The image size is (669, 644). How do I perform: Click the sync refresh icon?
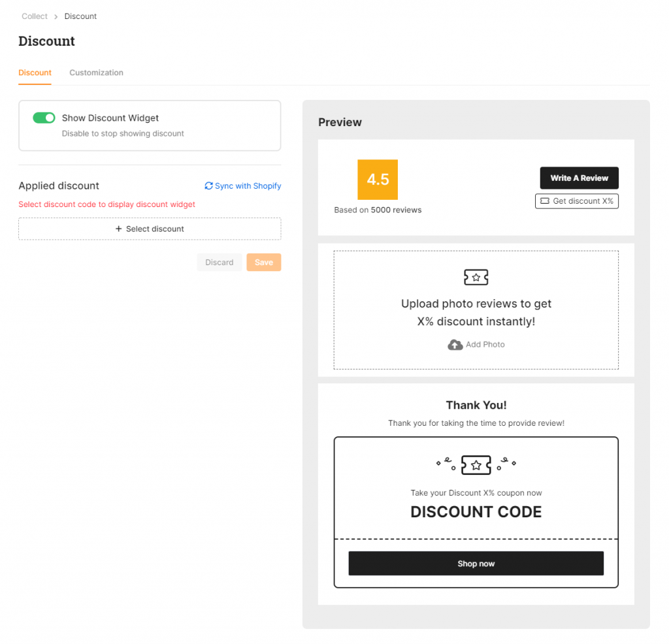click(x=208, y=185)
